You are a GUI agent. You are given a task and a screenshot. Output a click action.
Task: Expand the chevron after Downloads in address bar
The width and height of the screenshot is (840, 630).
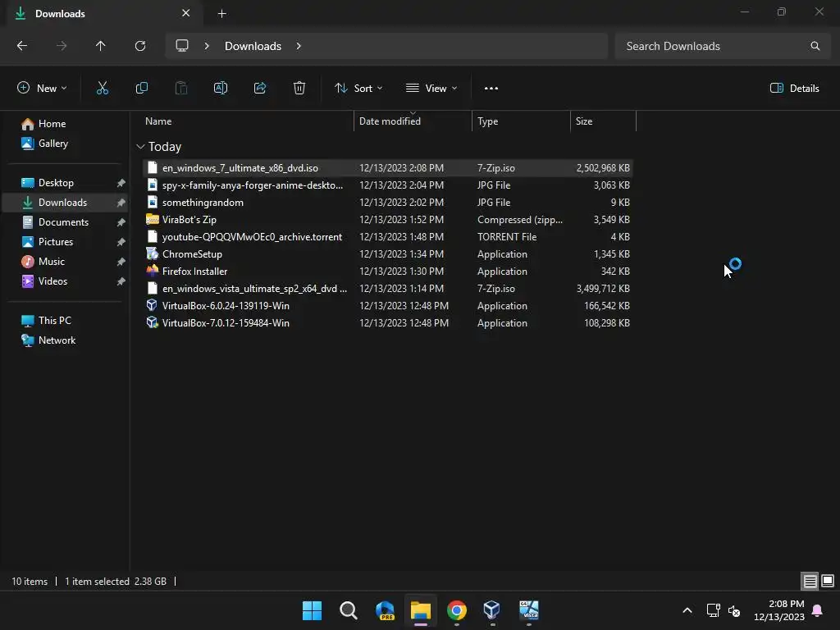[x=299, y=46]
